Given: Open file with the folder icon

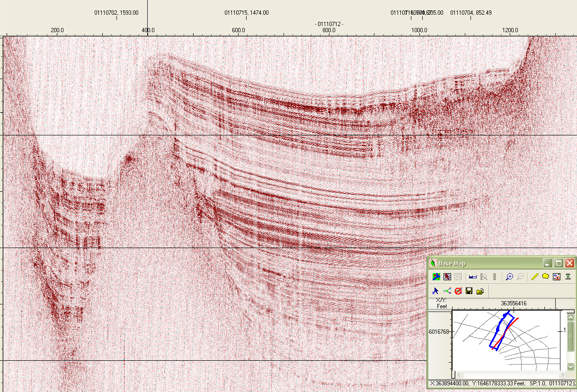Looking at the screenshot, I should click(480, 291).
